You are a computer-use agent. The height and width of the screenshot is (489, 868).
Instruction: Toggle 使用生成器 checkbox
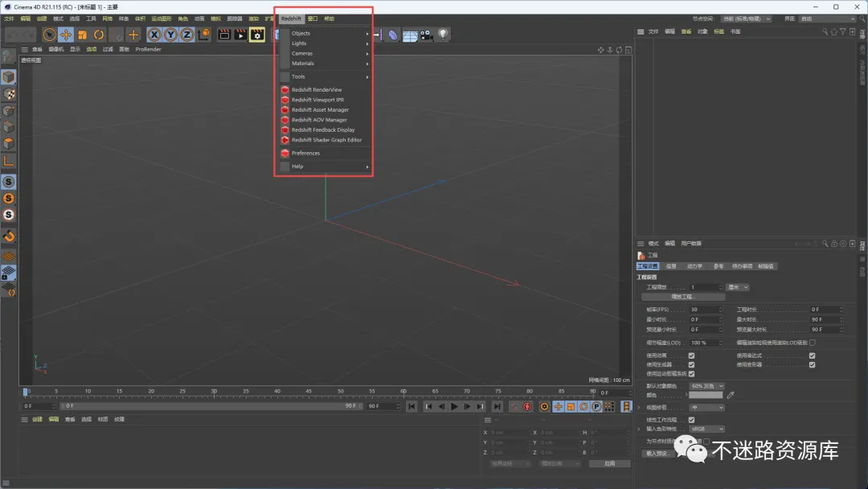coord(691,364)
